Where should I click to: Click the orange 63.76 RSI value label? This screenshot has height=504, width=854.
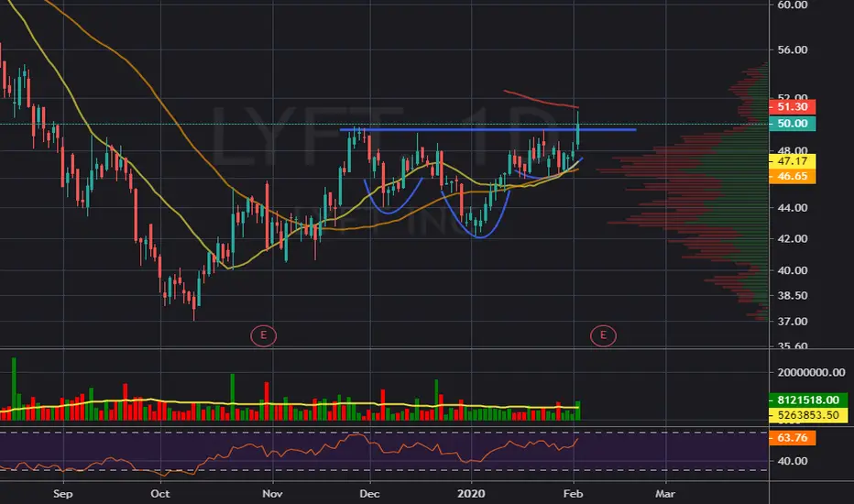792,437
